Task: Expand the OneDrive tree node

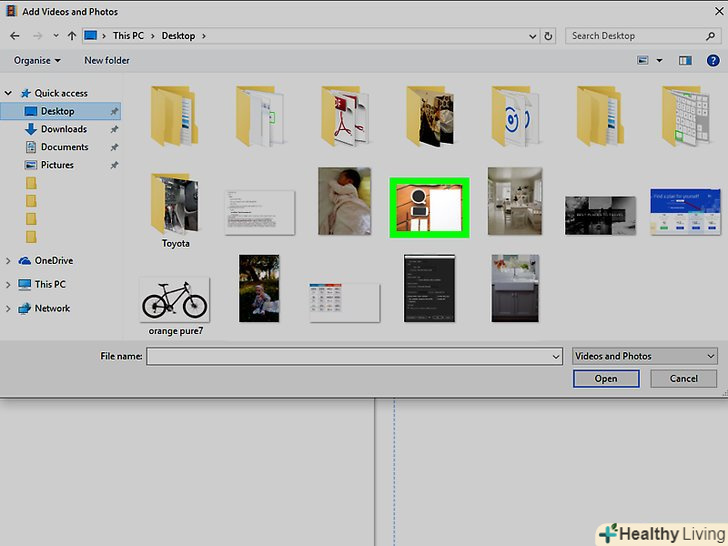Action: point(9,260)
